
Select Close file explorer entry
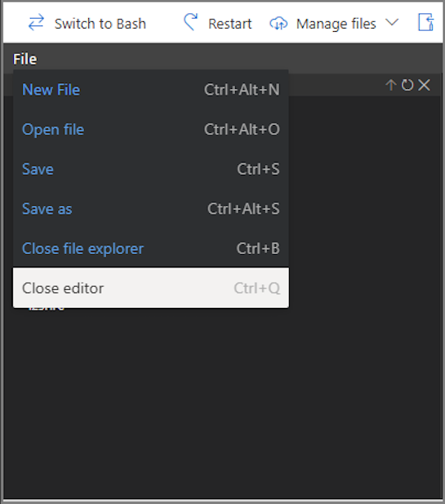click(x=151, y=248)
